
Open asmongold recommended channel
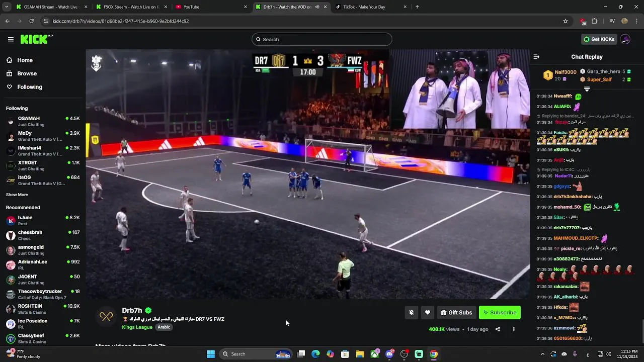coord(43,250)
